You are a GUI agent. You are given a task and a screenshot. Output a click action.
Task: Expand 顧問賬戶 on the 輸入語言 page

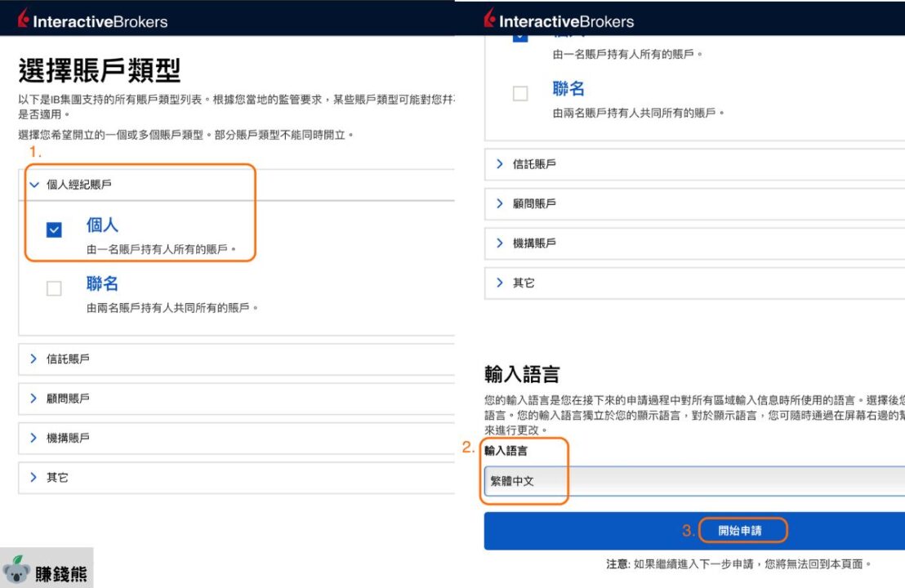[x=695, y=203]
